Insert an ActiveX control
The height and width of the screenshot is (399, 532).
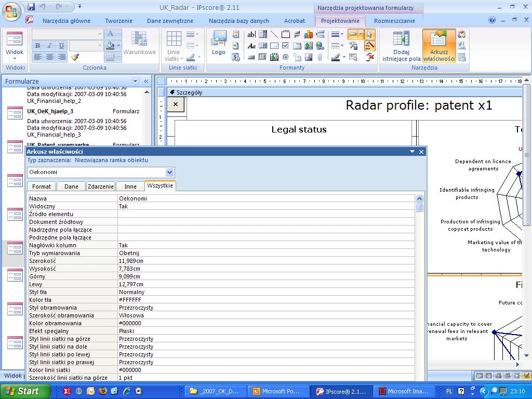click(x=369, y=57)
